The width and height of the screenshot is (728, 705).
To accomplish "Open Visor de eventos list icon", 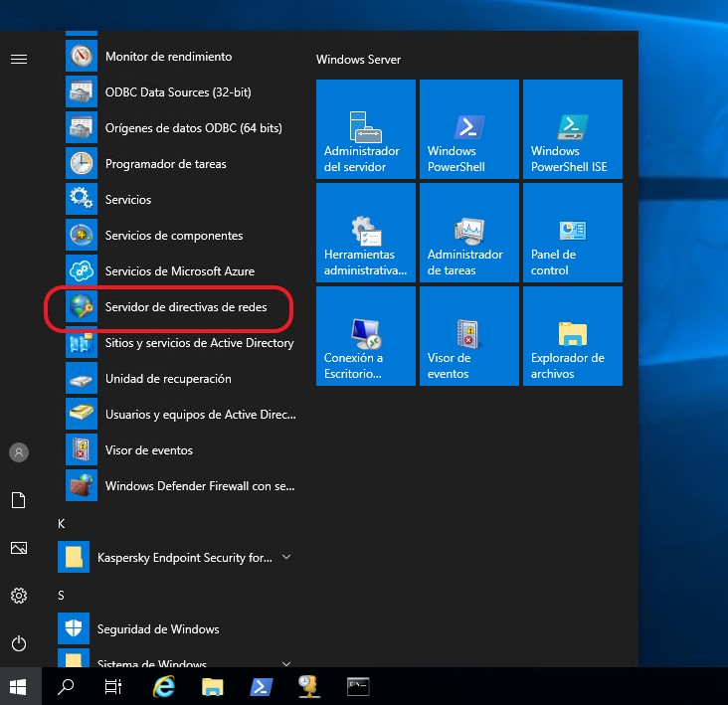I will coord(82,449).
